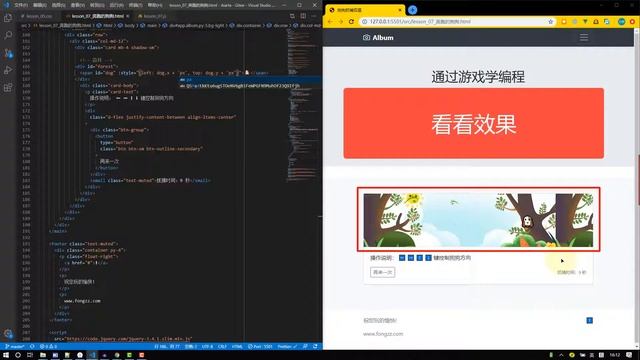Image resolution: width=640 pixels, height=360 pixels.
Task: Switch to the third lesson js editor tab
Action: tap(152, 16)
